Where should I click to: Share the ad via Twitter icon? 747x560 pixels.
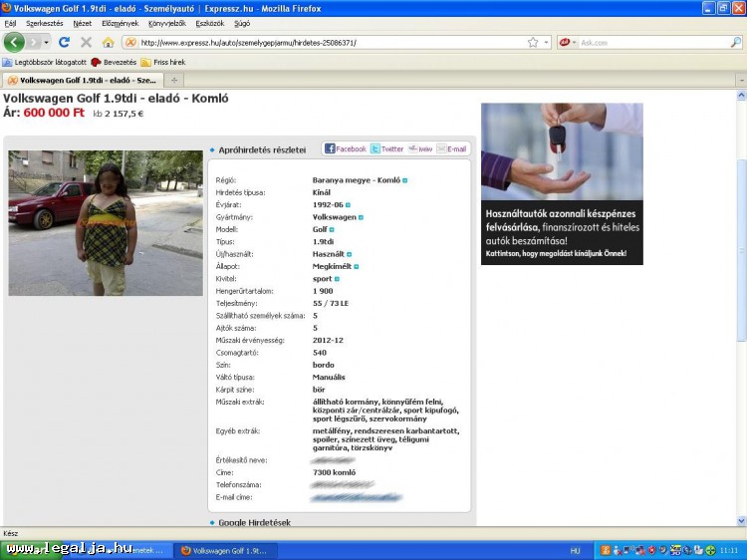(x=386, y=148)
